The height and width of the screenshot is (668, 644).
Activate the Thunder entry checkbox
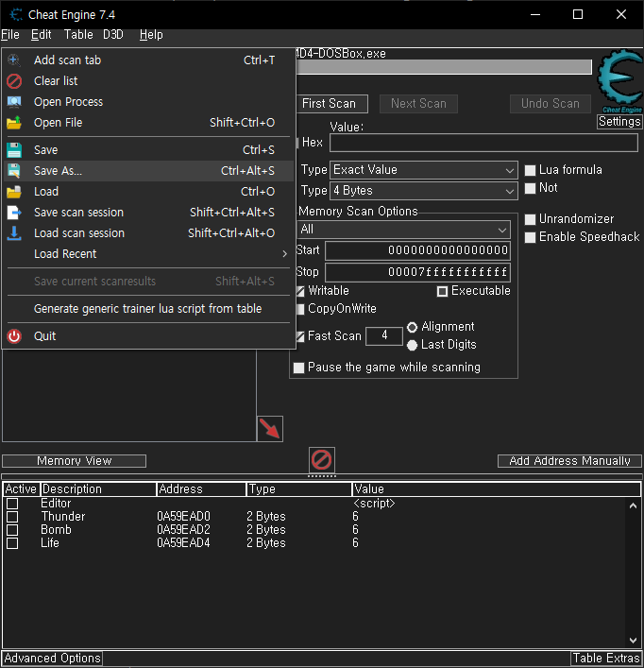[12, 517]
